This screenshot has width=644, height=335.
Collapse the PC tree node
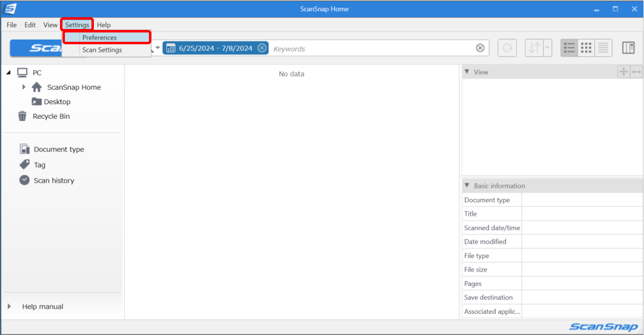click(x=9, y=73)
